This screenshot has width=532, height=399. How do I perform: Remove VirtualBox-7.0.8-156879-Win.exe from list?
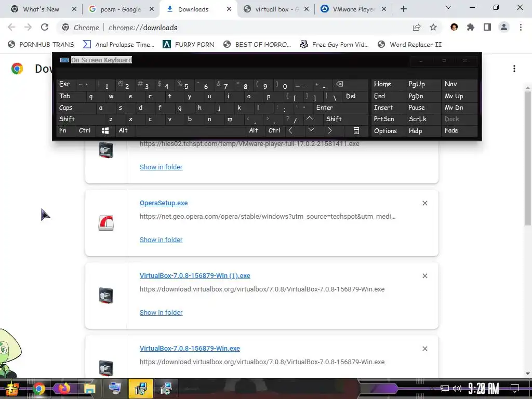coord(425,349)
